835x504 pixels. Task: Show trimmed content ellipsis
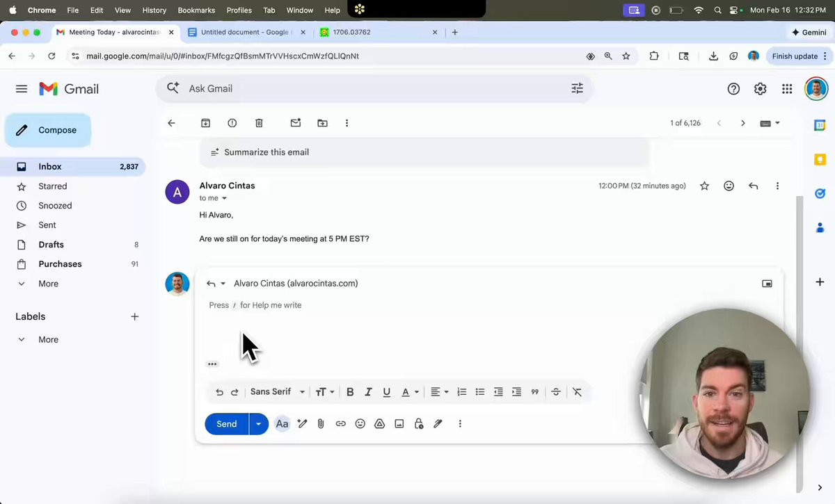(x=212, y=364)
